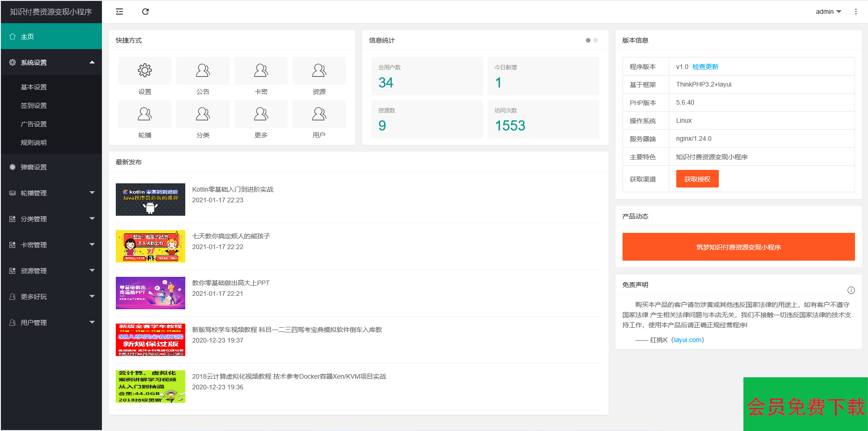This screenshot has width=868, height=431.
Task: Click the 获取授权 button
Action: 697,179
